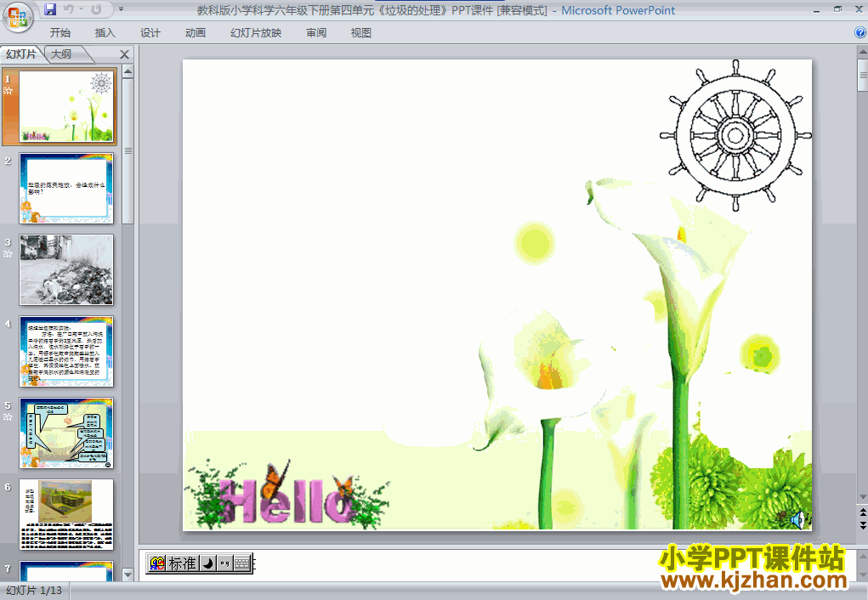Viewport: 868px width, 600px height.
Task: Switch to the 大纲 outline tab
Action: click(61, 54)
